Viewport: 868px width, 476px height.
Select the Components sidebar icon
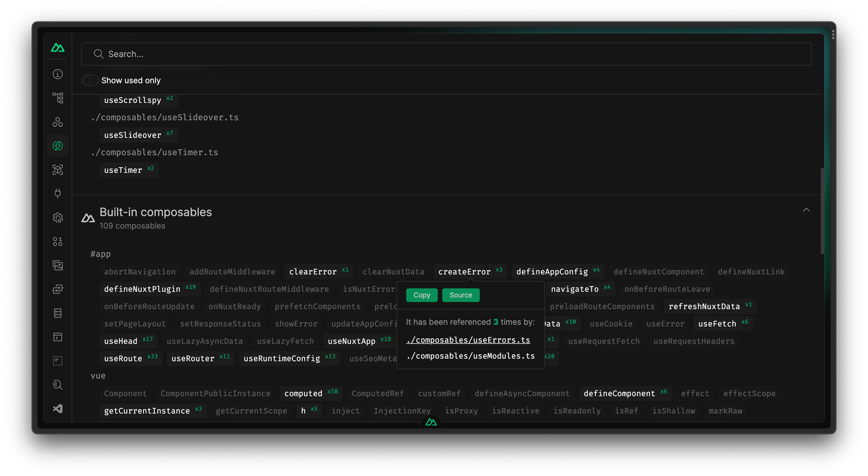(57, 121)
